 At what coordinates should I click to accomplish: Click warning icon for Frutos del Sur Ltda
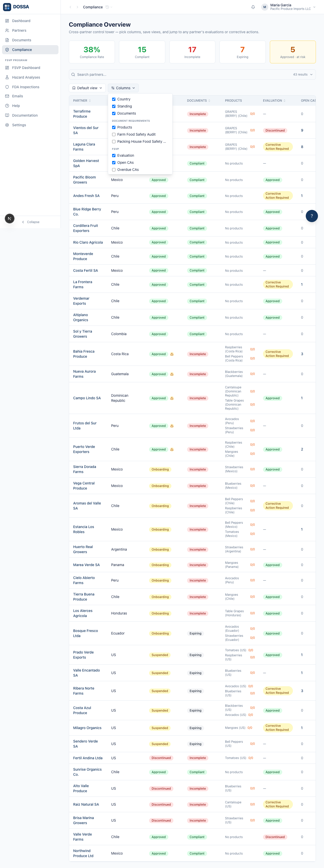(x=172, y=426)
